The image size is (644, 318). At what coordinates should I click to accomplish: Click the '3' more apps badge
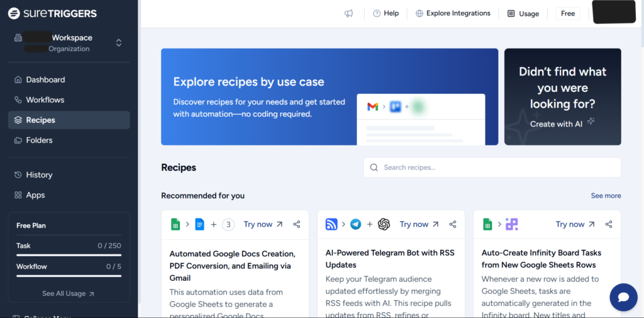click(x=228, y=225)
